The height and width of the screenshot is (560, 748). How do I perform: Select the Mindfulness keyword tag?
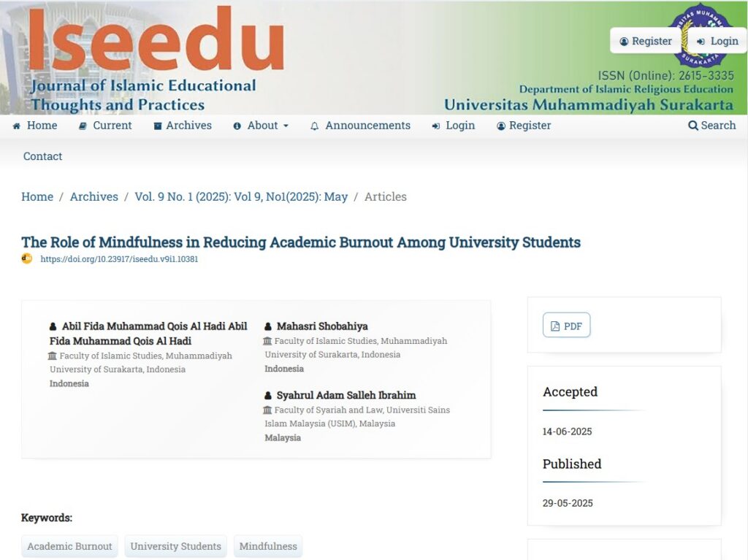tap(268, 546)
